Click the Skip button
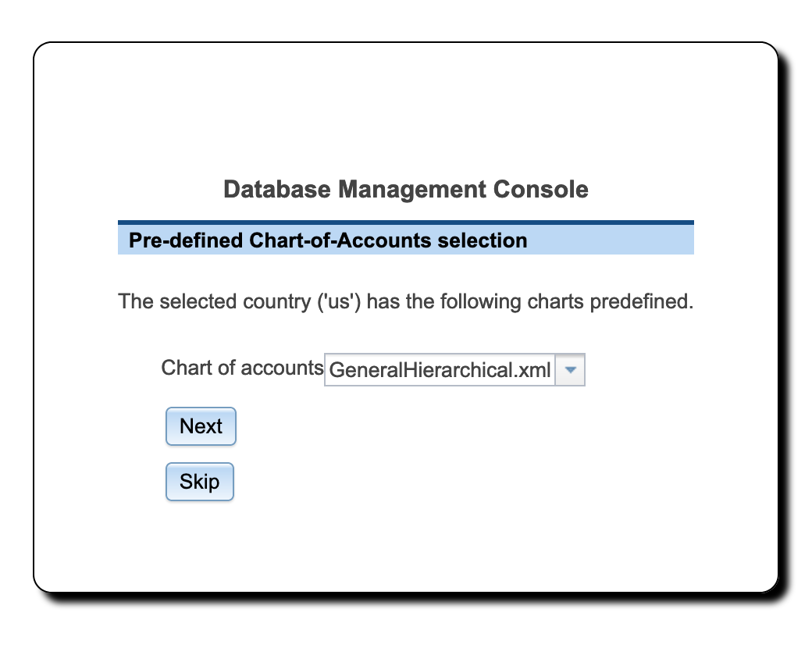Viewport: 812px width, 648px height. (200, 482)
